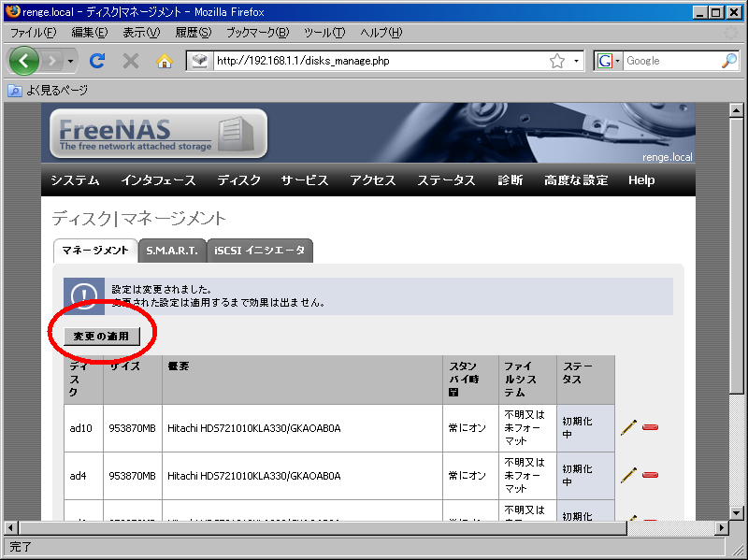This screenshot has height=560, width=748.
Task: Click the horizontal scrollbar thumb
Action: tap(323, 528)
